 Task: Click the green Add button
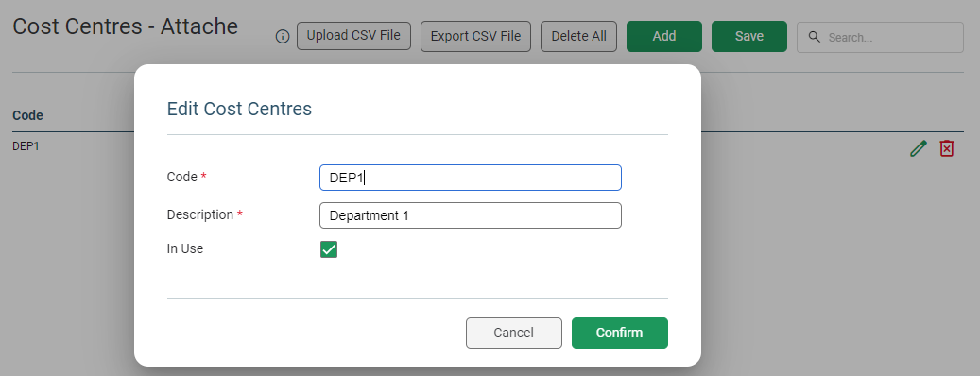pos(664,36)
